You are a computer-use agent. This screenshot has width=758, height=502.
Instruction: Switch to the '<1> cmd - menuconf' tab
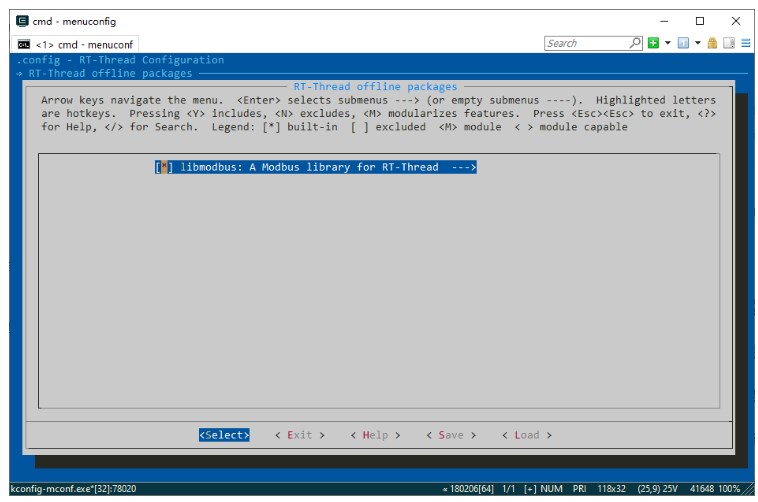point(75,44)
